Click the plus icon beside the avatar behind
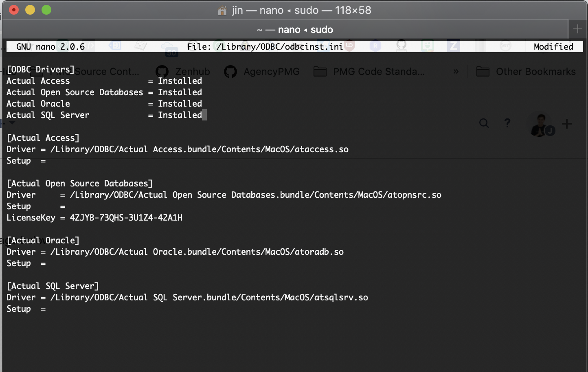588x372 pixels. point(567,124)
